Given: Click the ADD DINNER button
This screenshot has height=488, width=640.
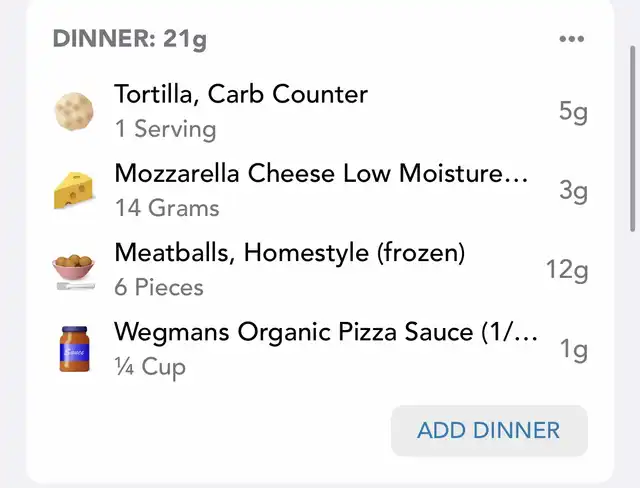Looking at the screenshot, I should [x=489, y=430].
